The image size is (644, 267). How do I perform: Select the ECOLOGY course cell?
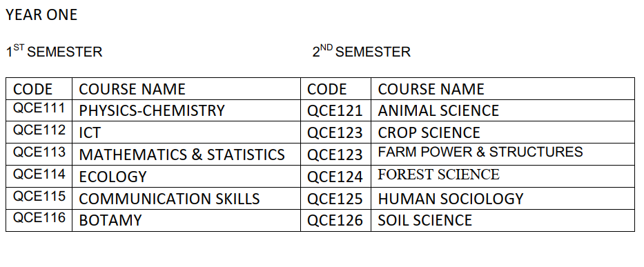click(186, 176)
